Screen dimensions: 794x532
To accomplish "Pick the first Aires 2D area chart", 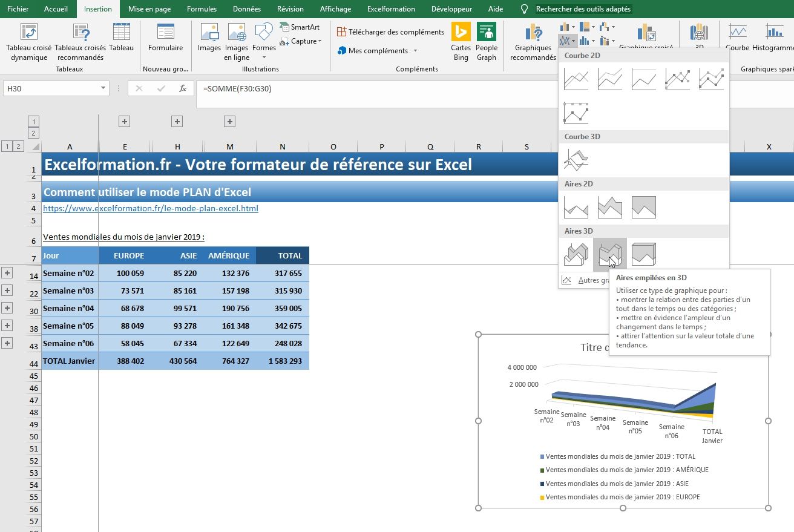I will point(576,207).
